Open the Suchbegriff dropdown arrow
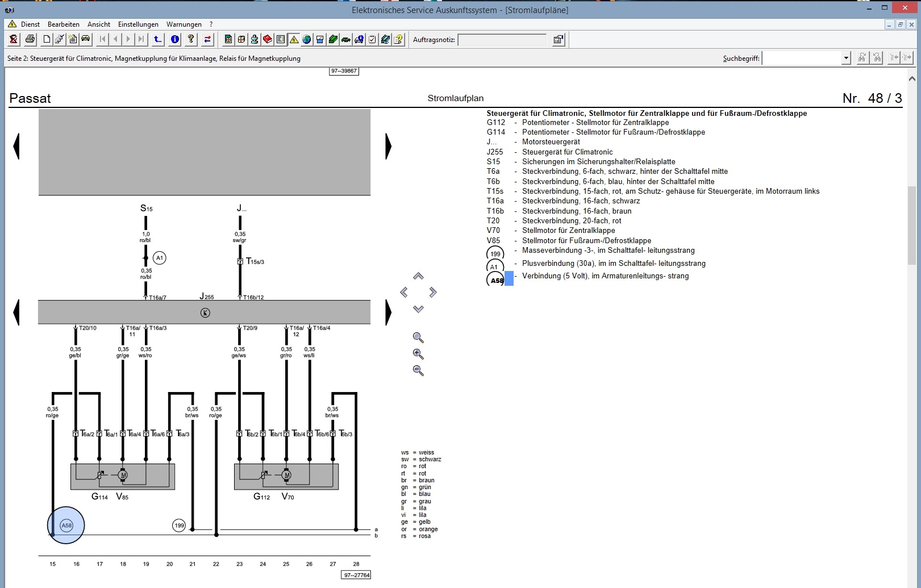 point(846,58)
